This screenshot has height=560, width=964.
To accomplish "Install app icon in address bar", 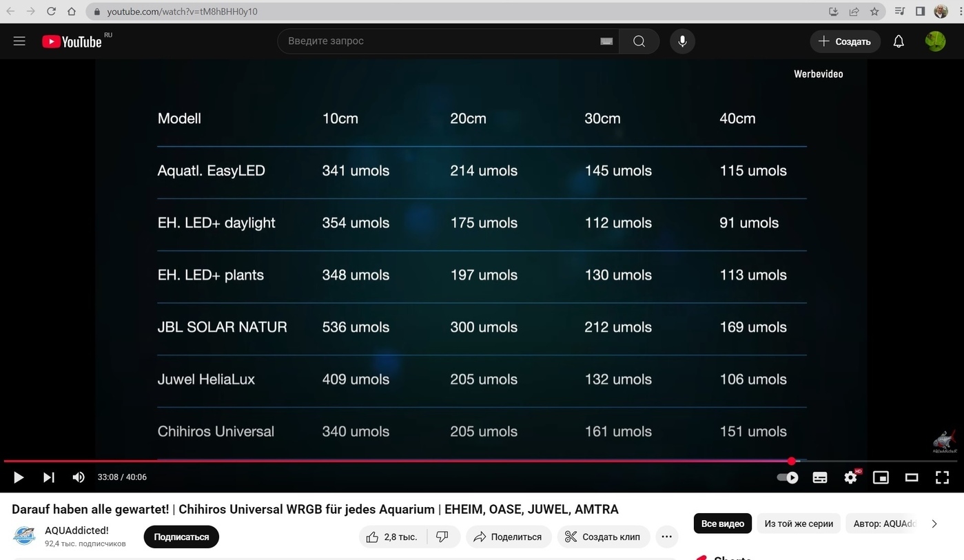I will 834,11.
